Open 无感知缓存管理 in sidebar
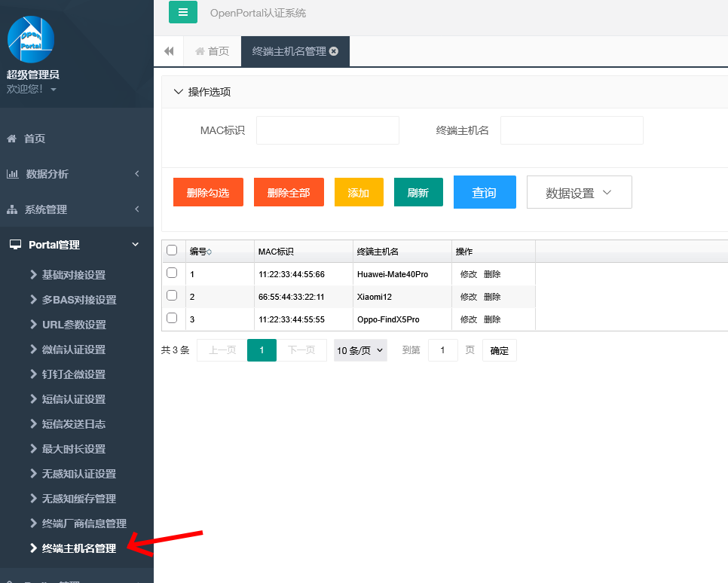Screen dimensions: 728x583 tap(79, 499)
